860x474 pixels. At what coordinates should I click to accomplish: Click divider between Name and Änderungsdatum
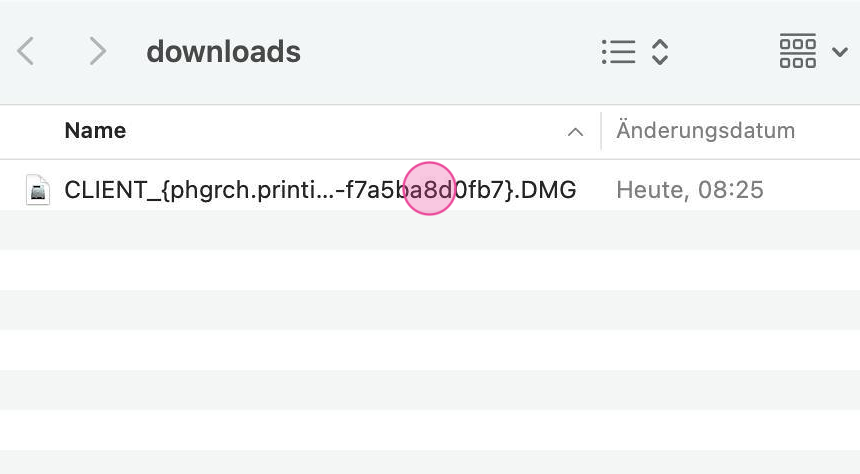tap(600, 131)
